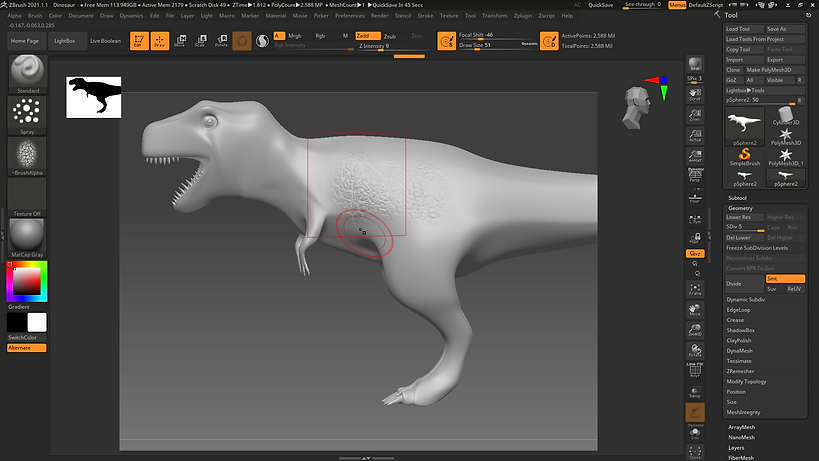The image size is (819, 461).
Task: Expand Dynamic Subdiv options
Action: coord(745,300)
